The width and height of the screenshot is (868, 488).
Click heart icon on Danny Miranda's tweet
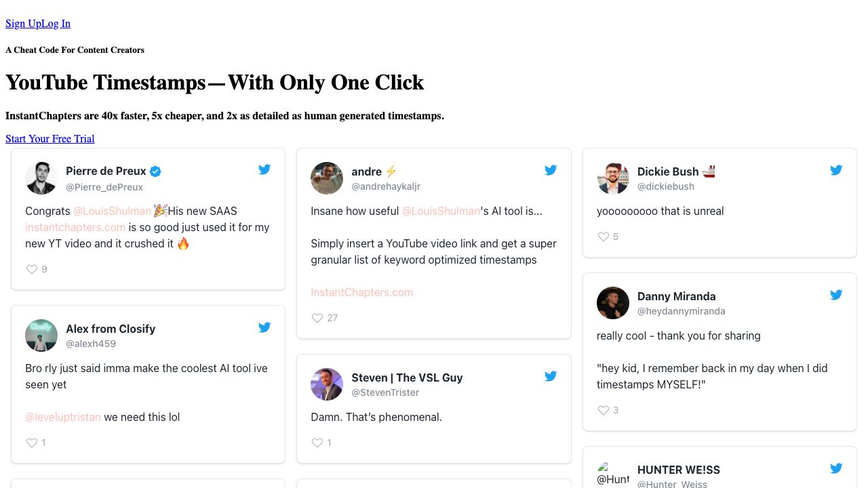point(603,410)
